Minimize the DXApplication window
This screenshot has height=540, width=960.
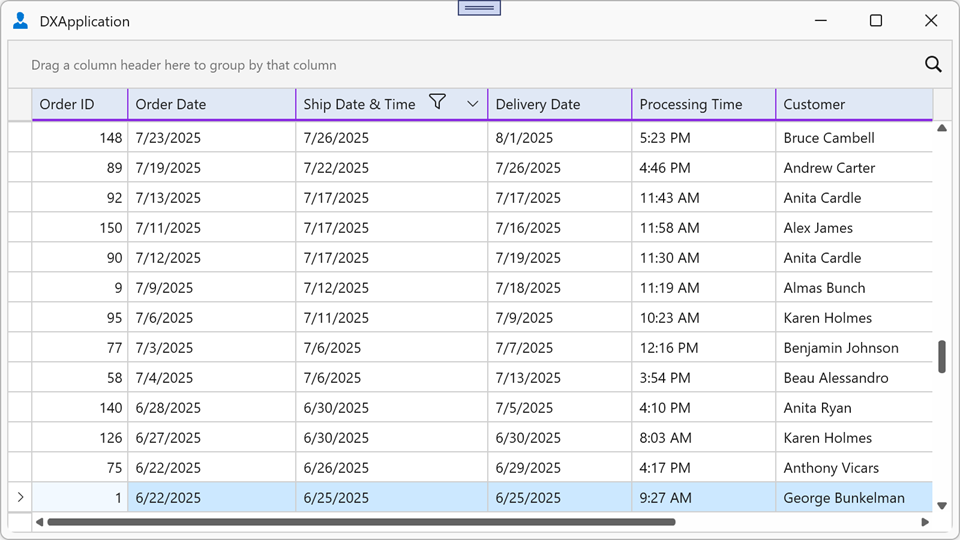coord(821,21)
